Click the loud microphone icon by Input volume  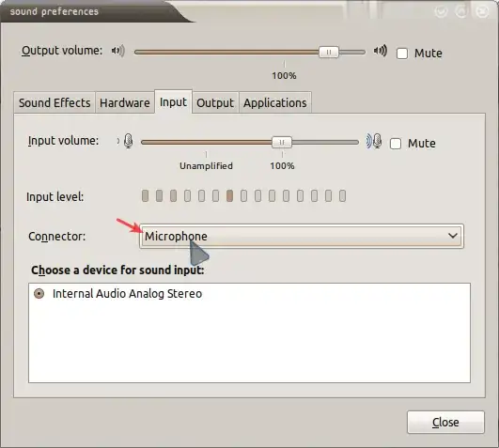coord(374,141)
